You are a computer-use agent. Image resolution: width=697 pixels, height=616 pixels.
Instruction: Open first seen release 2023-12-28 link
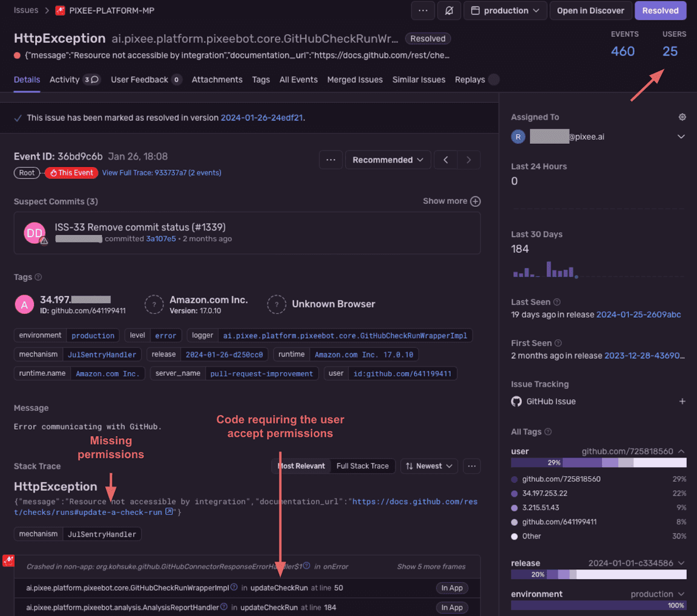[x=644, y=356]
